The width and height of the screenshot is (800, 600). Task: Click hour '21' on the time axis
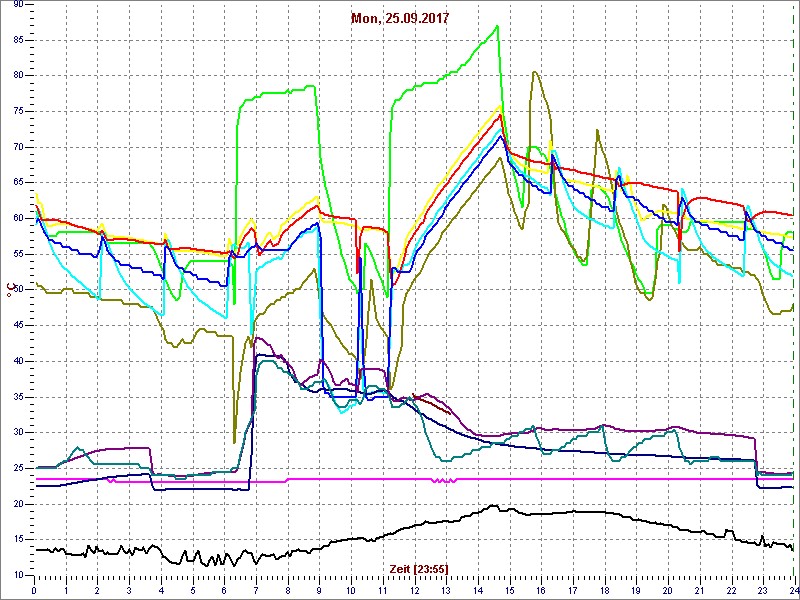[x=699, y=590]
